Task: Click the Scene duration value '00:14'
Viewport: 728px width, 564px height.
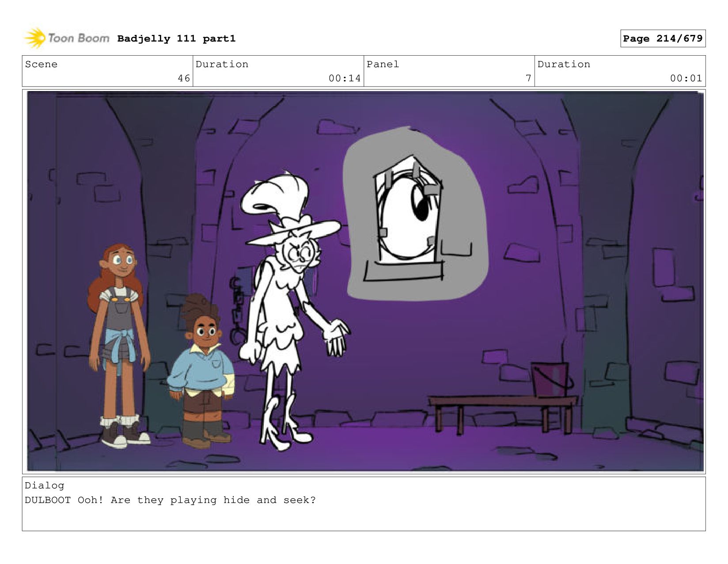Action: coord(345,78)
